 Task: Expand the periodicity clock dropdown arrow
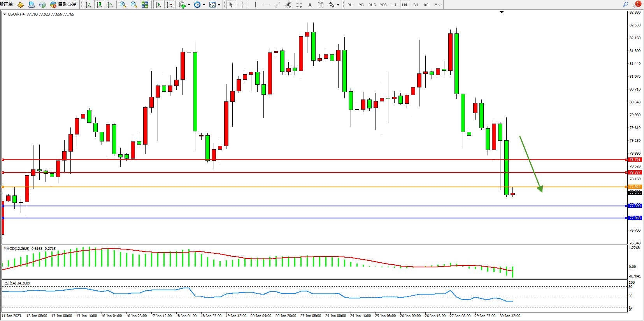(204, 5)
